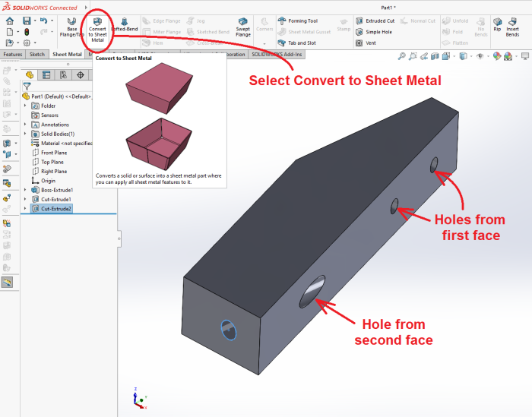Image resolution: width=532 pixels, height=417 pixels.
Task: Click the Rip tool icon
Action: 497,27
